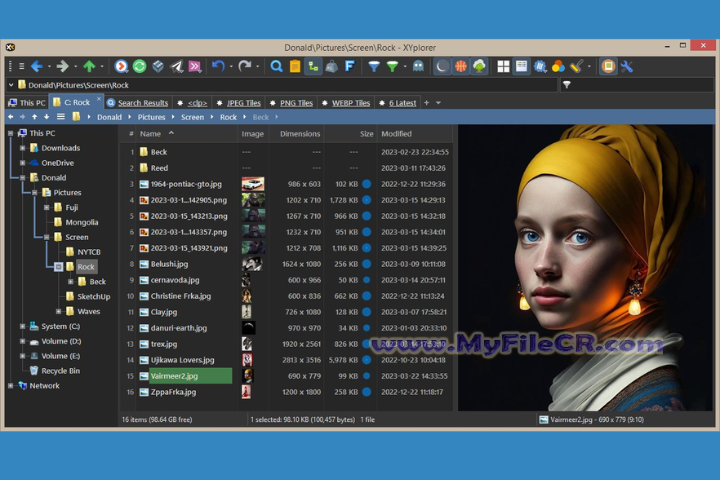Screen dimensions: 720x480
Task: Click the Redo gray curved arrow
Action: [245, 67]
